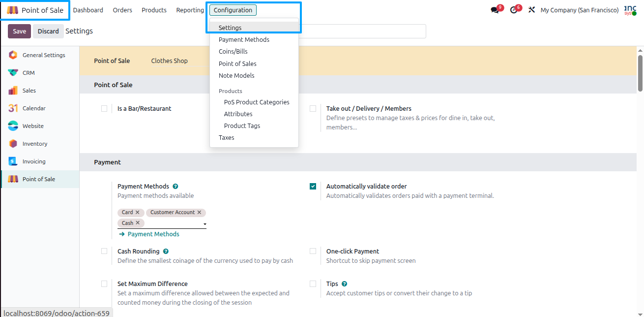The width and height of the screenshot is (644, 317).
Task: Select Point of Sales menu entry
Action: pos(254,64)
